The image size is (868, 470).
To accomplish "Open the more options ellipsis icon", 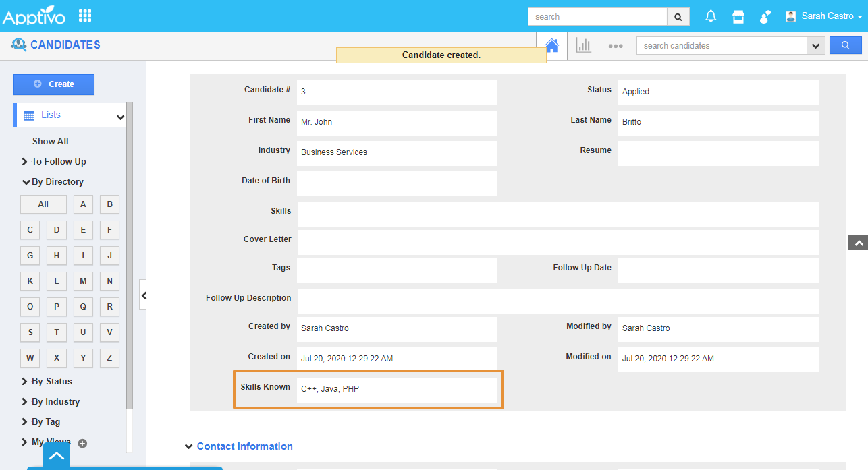I will (x=615, y=46).
